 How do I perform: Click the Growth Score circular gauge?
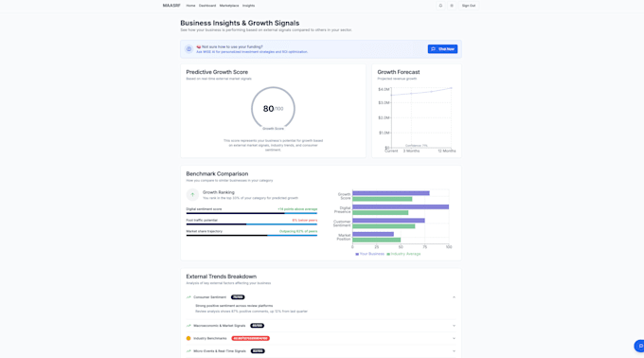pos(273,108)
